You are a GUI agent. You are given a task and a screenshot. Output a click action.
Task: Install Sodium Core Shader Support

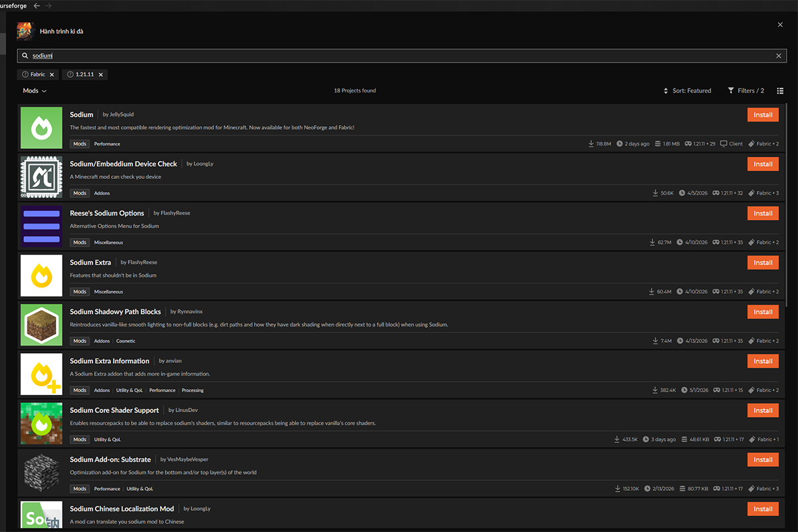(763, 410)
